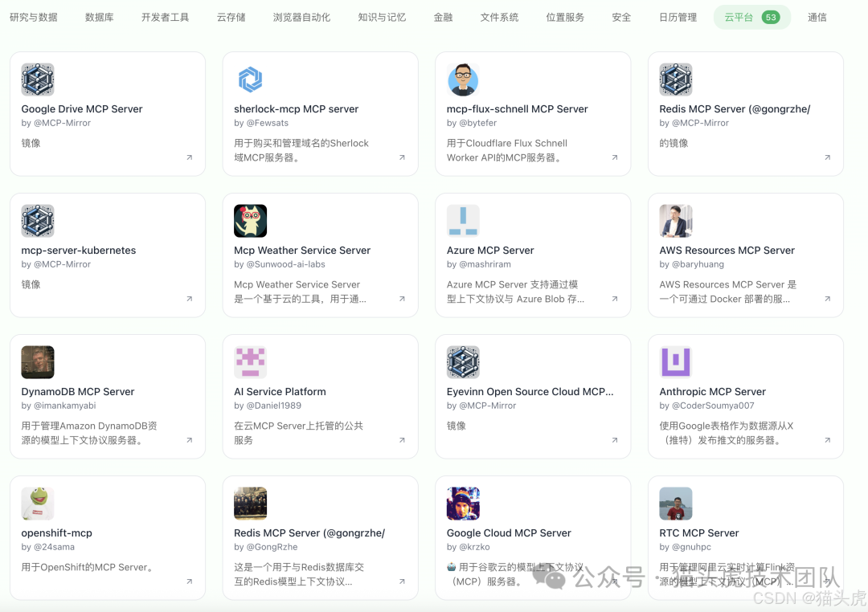Click the Google Cloud MCP Server avatar
The height and width of the screenshot is (612, 868).
click(x=463, y=504)
